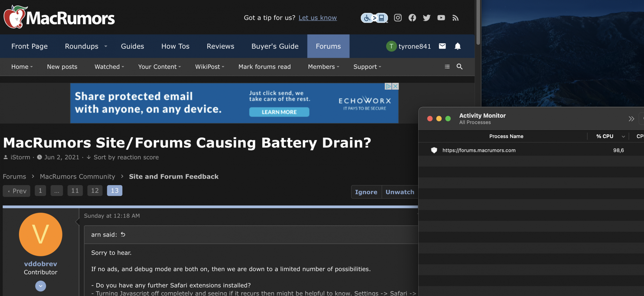Expand Activity Monitor toolbar overflow chevrons
The height and width of the screenshot is (296, 644).
pyautogui.click(x=631, y=119)
